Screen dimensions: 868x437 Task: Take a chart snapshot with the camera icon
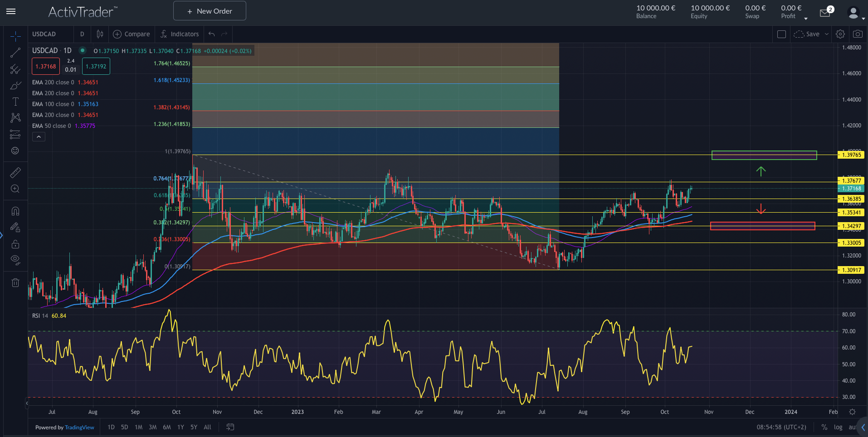[858, 34]
